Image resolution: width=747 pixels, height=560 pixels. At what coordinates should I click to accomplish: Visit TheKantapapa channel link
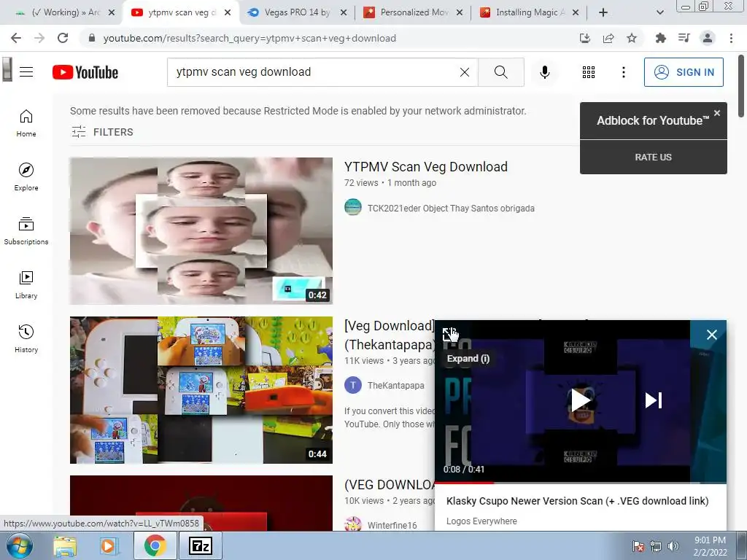395,385
